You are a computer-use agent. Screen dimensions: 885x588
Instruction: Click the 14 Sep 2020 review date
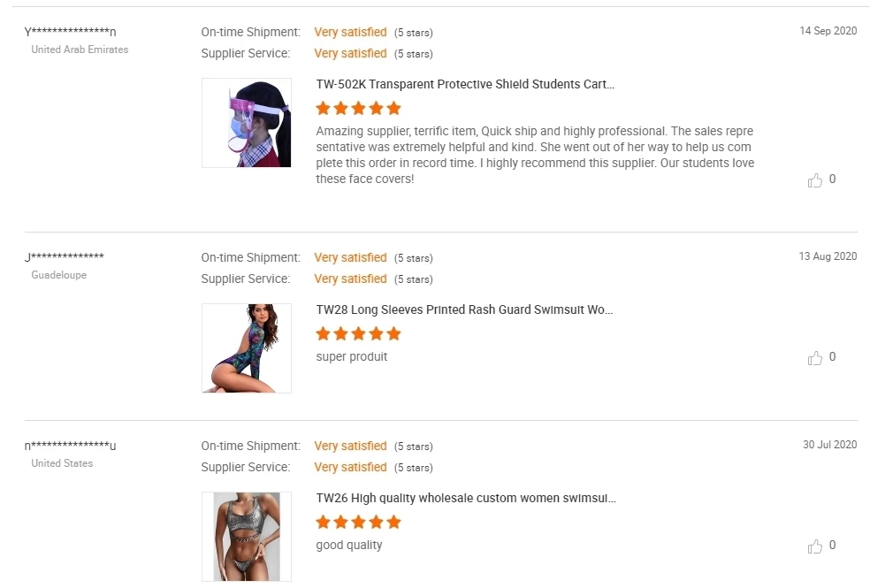pos(828,31)
